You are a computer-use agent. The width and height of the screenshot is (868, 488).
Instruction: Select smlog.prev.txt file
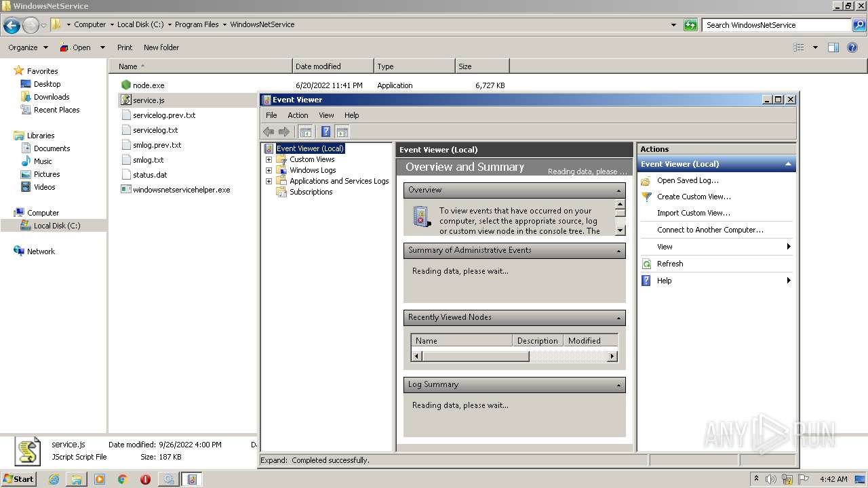pos(157,145)
